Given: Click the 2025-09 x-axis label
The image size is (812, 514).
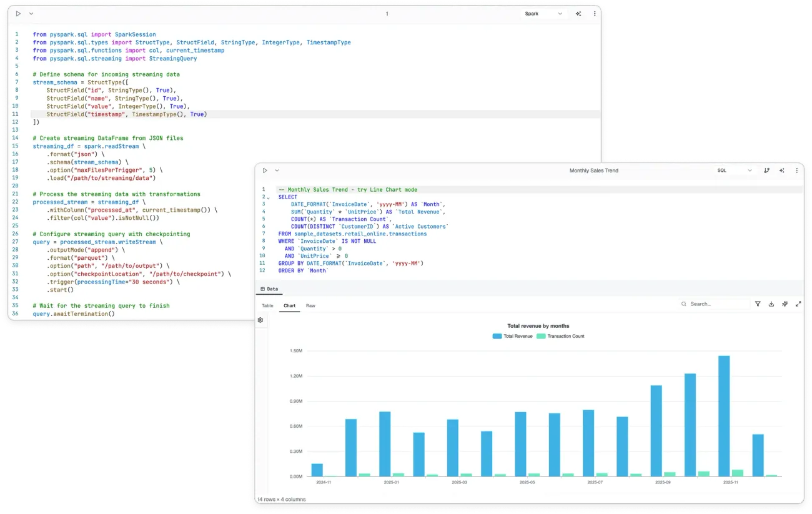Looking at the screenshot, I should point(662,483).
